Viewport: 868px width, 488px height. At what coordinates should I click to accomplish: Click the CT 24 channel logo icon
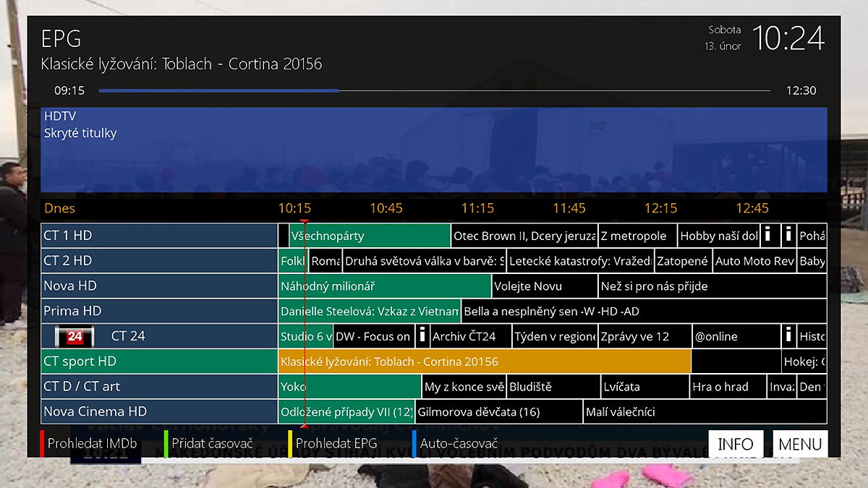tap(76, 336)
